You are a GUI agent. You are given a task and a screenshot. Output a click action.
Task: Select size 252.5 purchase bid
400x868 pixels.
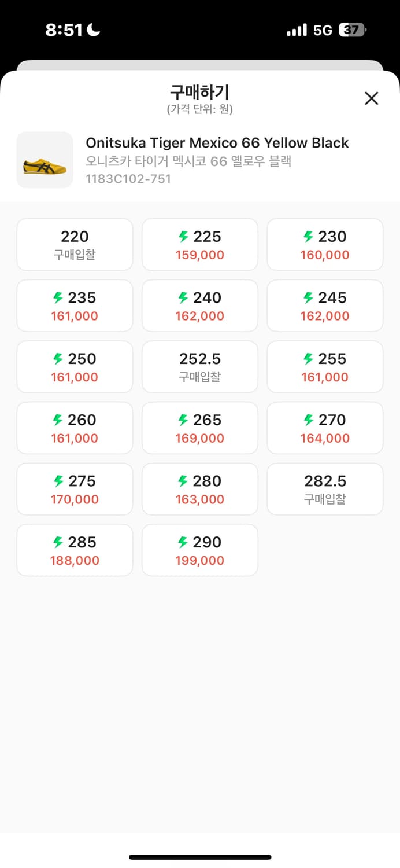[x=199, y=367]
